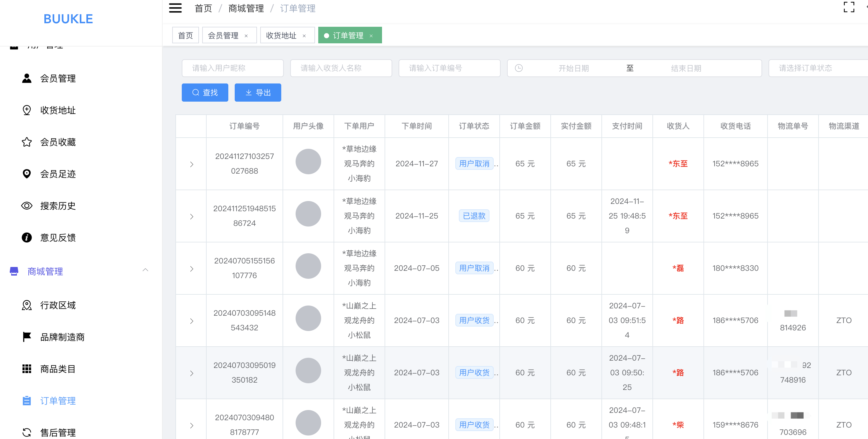Click the 订单状态 column header

pyautogui.click(x=474, y=126)
